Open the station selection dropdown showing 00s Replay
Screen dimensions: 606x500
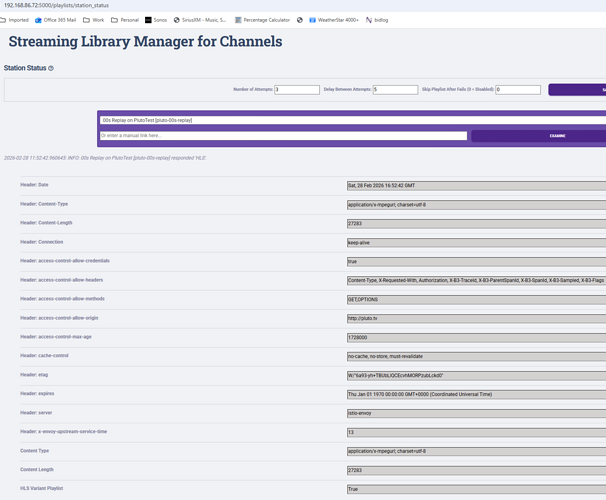click(350, 120)
